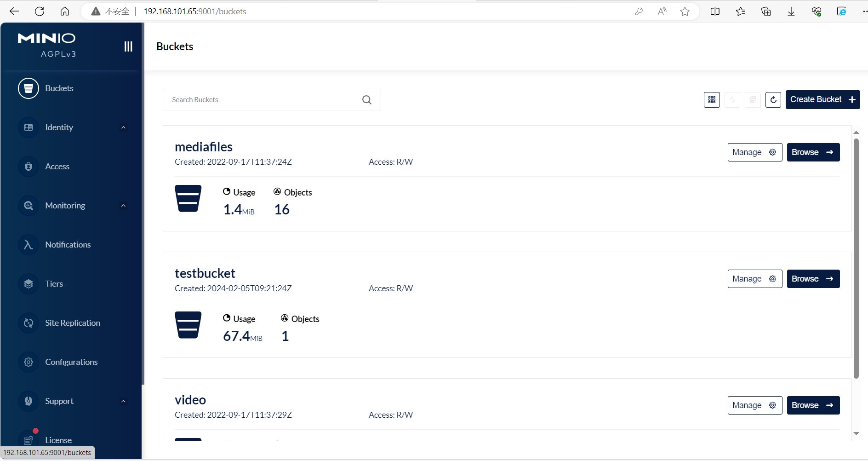Toggle multiple bucket selection grid icon
Image resolution: width=868 pixels, height=461 pixels.
coord(712,100)
